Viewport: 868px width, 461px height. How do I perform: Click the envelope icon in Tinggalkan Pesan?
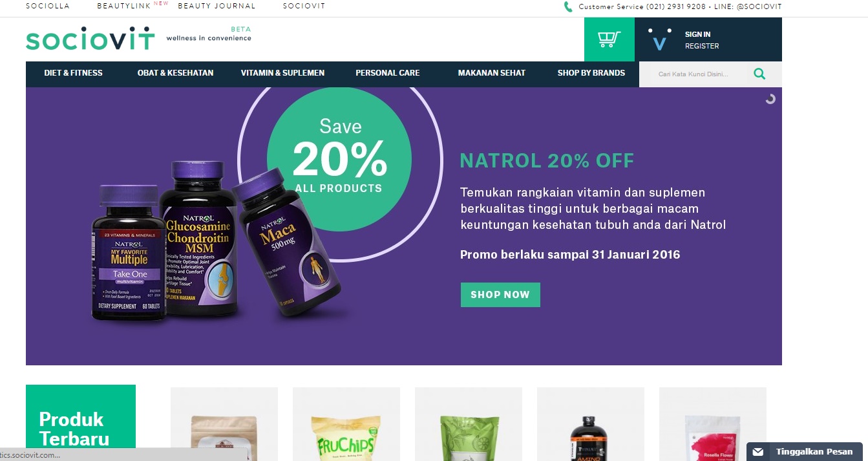tap(758, 452)
